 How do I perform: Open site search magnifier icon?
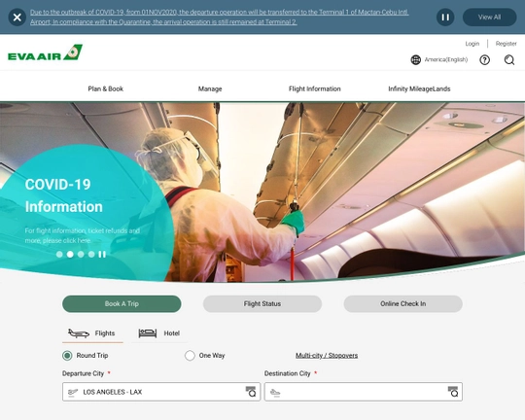[x=509, y=60]
